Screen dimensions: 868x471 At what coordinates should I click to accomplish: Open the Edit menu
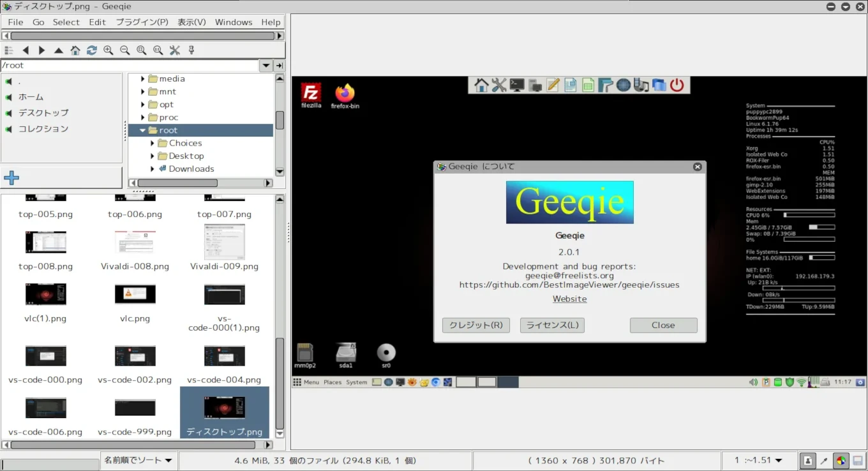point(97,22)
